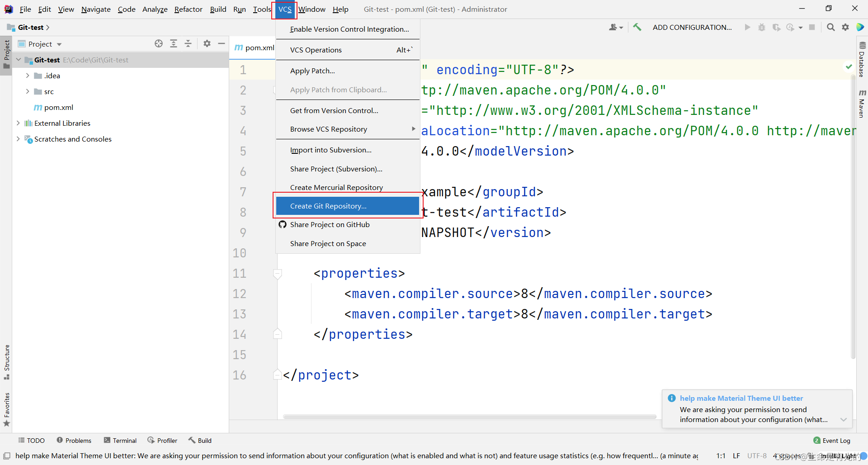Click the colorful JetBrains toolbox icon
The image size is (868, 465).
click(860, 27)
